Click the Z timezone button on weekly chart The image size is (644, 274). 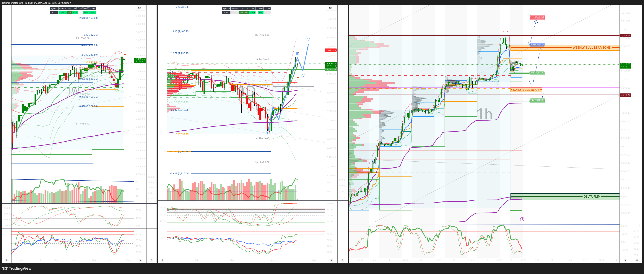pos(6,260)
